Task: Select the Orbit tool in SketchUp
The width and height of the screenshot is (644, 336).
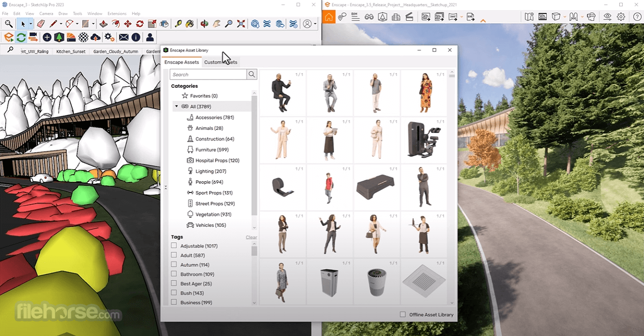Action: (x=204, y=24)
